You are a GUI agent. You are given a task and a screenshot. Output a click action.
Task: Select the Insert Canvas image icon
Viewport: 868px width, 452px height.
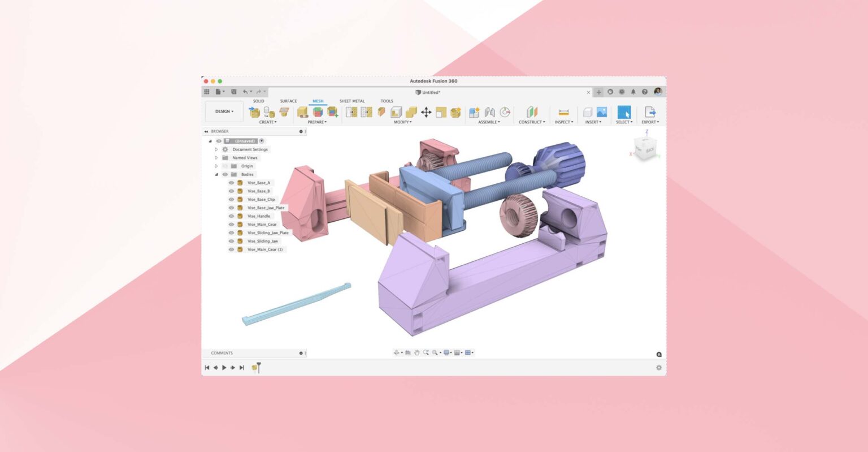[x=602, y=112]
